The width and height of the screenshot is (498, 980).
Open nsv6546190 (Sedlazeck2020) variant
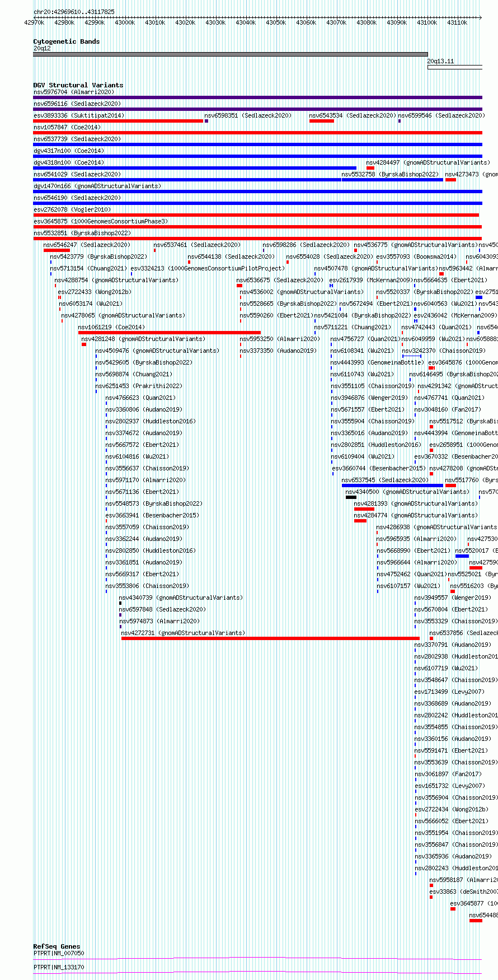pos(77,198)
